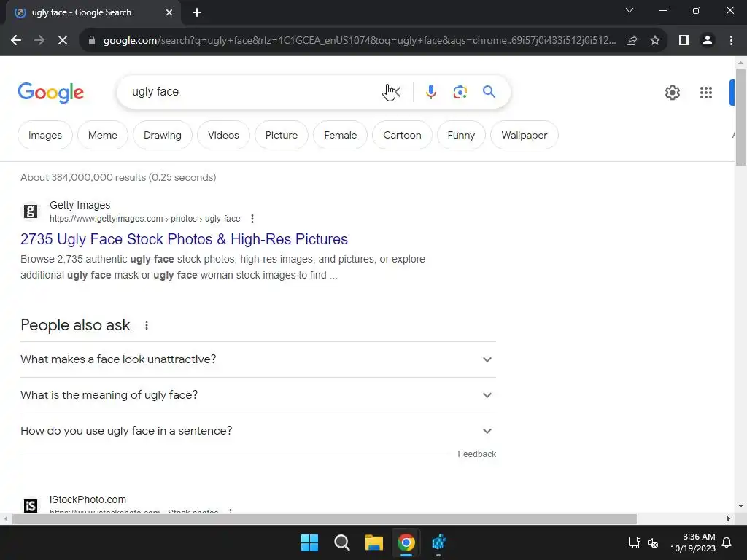The width and height of the screenshot is (747, 560).
Task: Expand What is the meaning of ugly face
Action: (x=258, y=395)
